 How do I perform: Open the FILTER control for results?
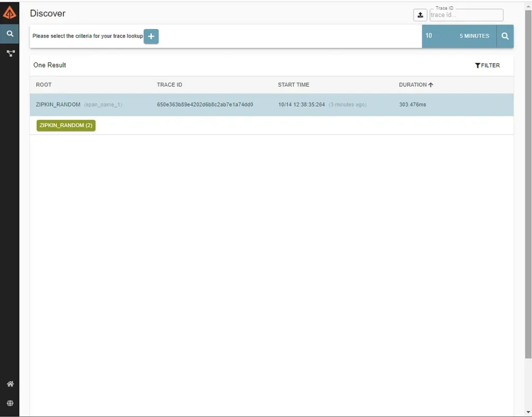(487, 66)
